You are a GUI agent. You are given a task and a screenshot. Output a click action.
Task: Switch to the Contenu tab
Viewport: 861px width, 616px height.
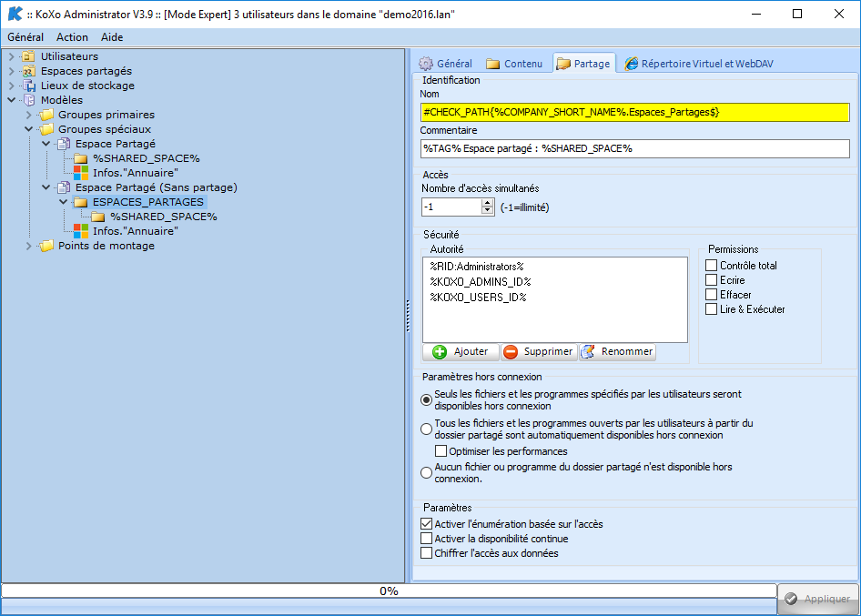[514, 64]
